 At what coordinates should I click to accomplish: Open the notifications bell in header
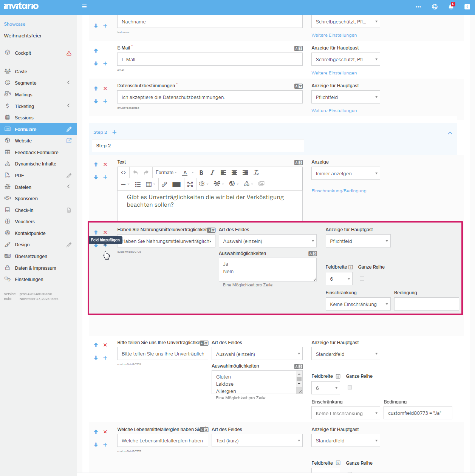coord(451,7)
